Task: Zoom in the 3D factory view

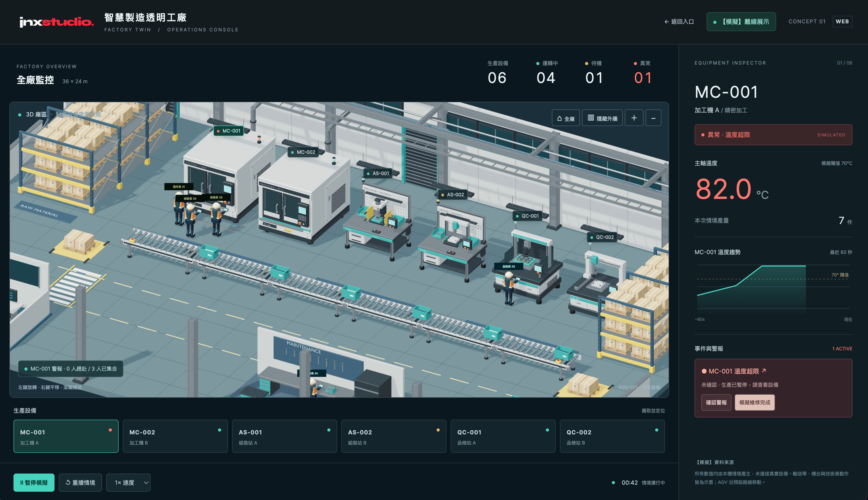Action: pyautogui.click(x=634, y=118)
